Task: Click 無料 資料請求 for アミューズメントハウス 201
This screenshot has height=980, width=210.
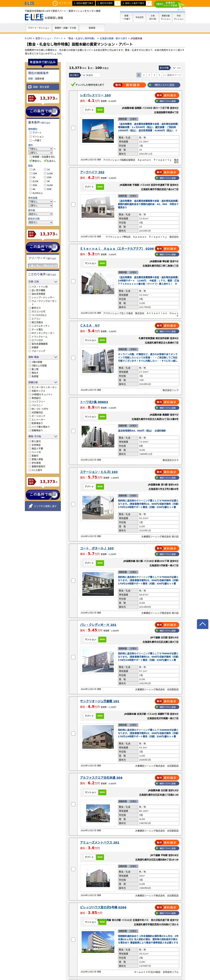Action: 167,843
